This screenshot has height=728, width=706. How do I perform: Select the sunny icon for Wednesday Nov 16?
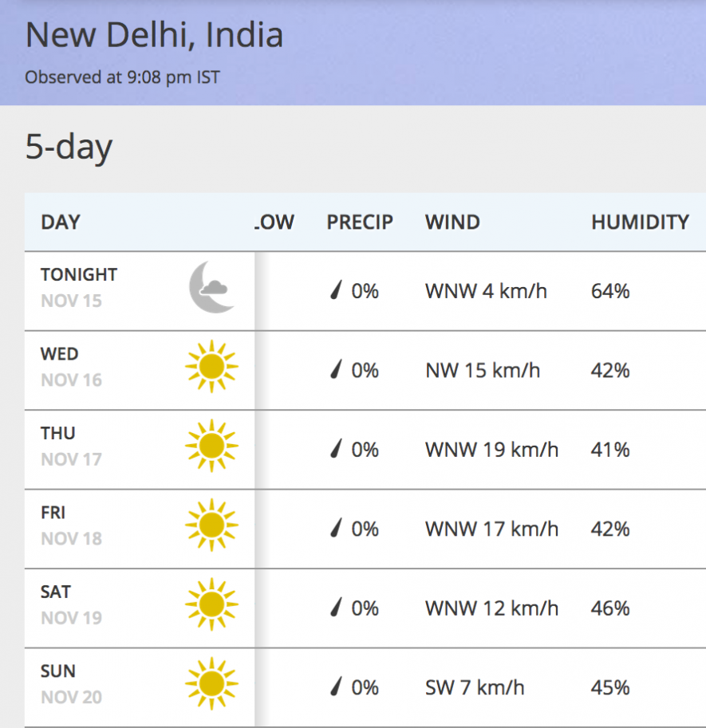point(210,369)
